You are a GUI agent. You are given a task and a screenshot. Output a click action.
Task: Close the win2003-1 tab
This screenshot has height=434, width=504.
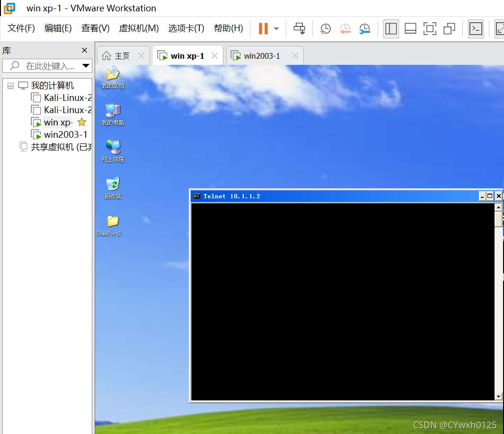295,56
